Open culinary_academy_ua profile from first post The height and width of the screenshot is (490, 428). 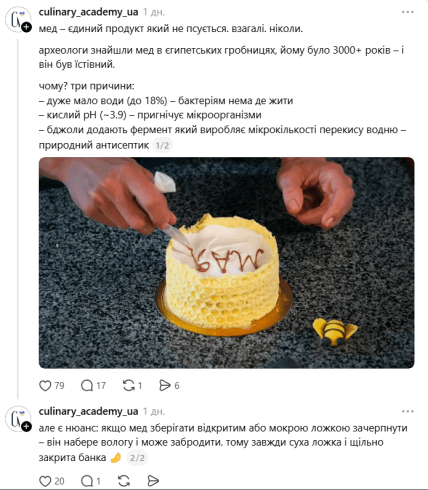[x=88, y=12]
